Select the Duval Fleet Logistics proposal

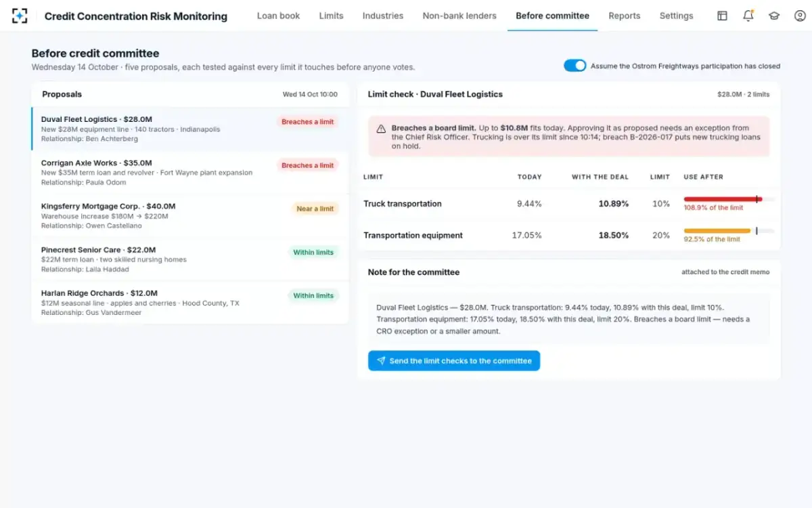[190, 129]
